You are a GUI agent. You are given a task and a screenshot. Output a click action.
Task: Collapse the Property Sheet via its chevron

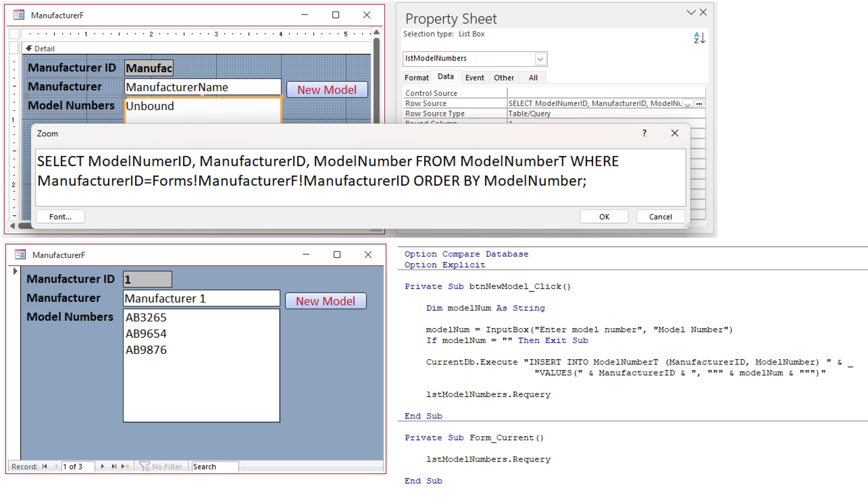[691, 12]
